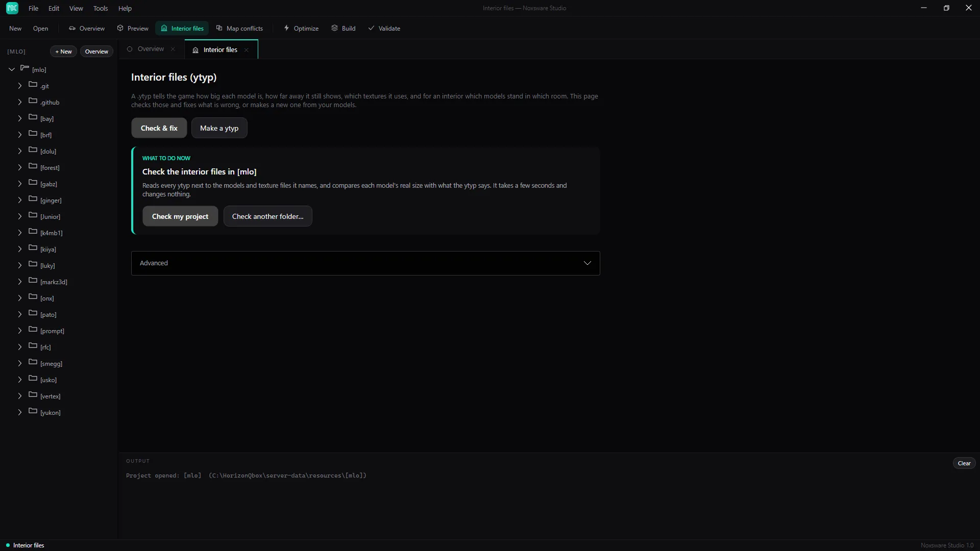The image size is (980, 551).
Task: Expand the Advanced section
Action: (x=365, y=263)
